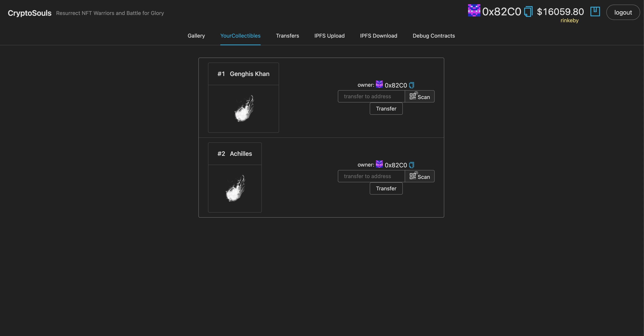Click the Genghis Khan owner blockie avatar
Image resolution: width=644 pixels, height=336 pixels.
tap(379, 84)
